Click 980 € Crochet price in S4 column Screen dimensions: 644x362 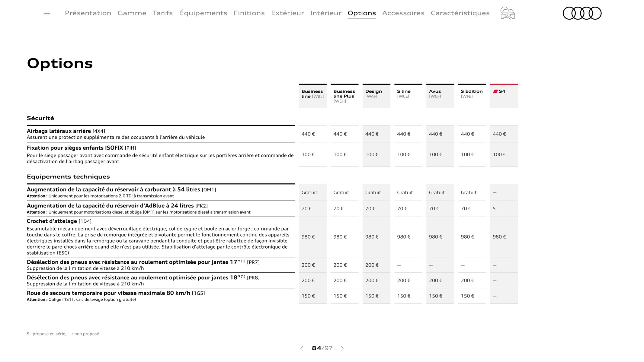(499, 237)
